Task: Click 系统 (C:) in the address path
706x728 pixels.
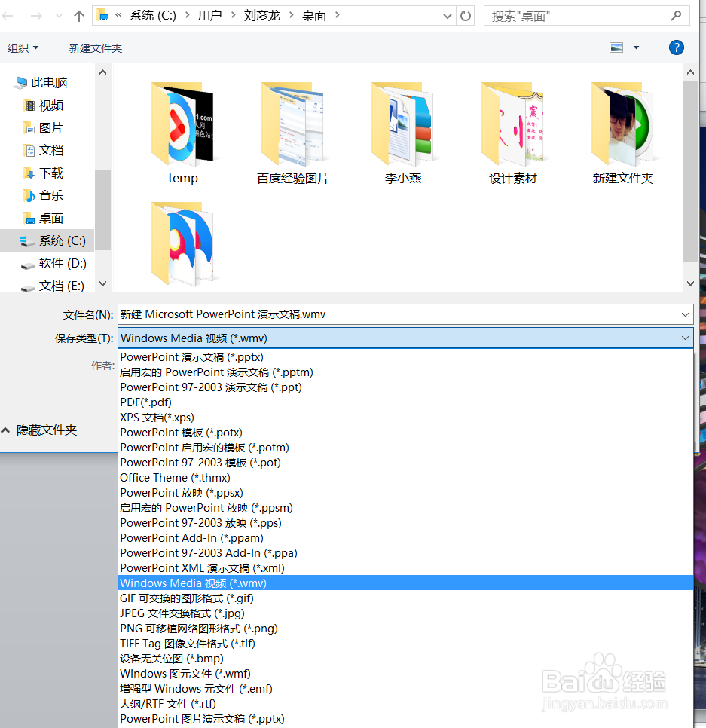Action: (x=153, y=16)
